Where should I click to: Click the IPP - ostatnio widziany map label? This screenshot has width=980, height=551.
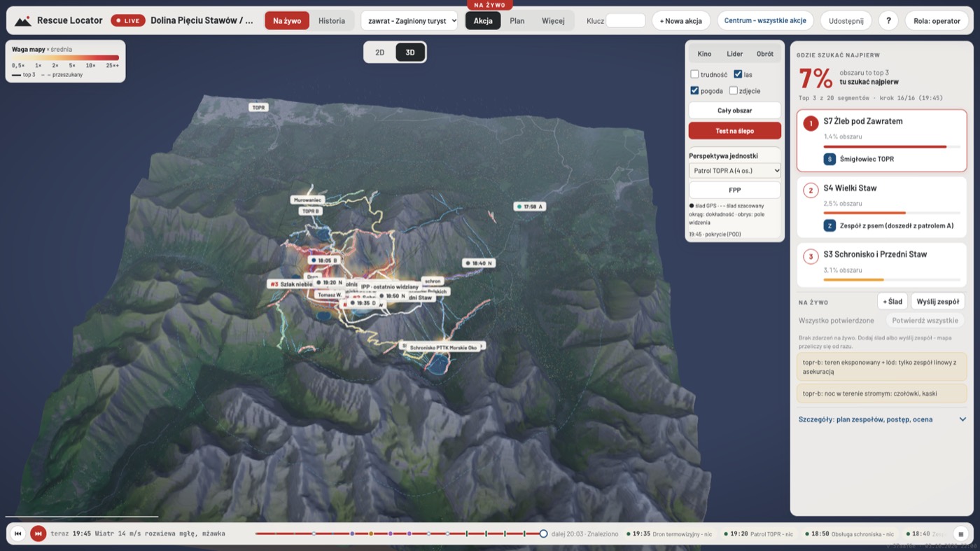(389, 286)
